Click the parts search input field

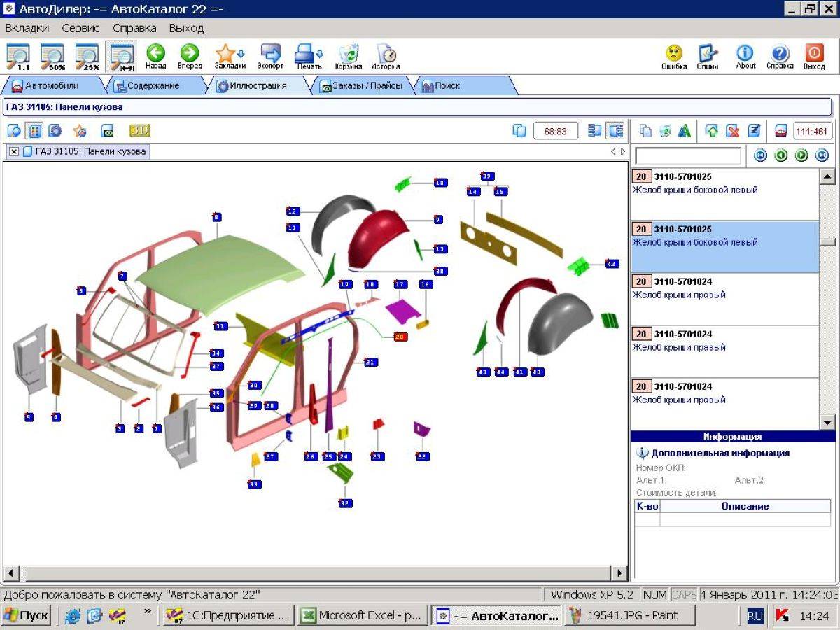pos(687,155)
